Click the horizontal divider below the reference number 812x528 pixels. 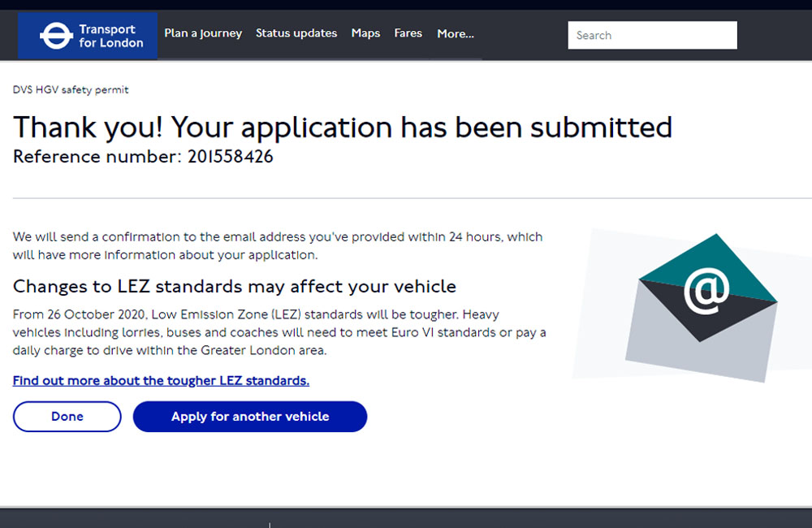pyautogui.click(x=406, y=195)
